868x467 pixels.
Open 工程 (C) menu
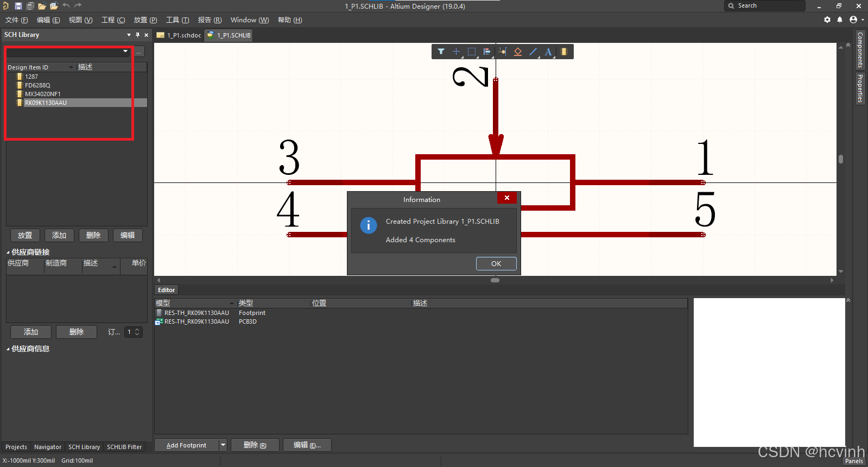(113, 20)
